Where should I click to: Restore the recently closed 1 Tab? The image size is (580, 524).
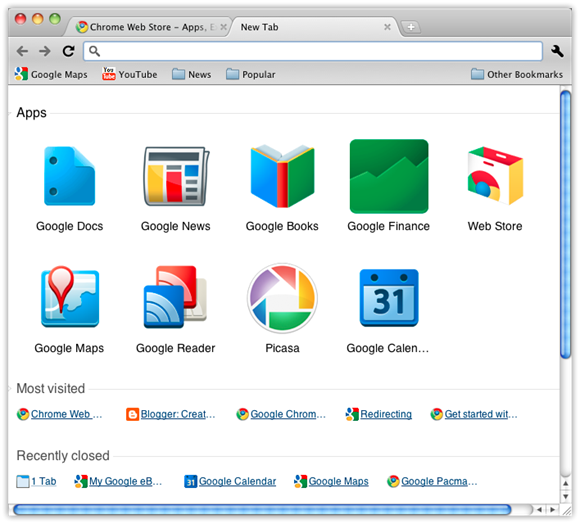tap(37, 481)
